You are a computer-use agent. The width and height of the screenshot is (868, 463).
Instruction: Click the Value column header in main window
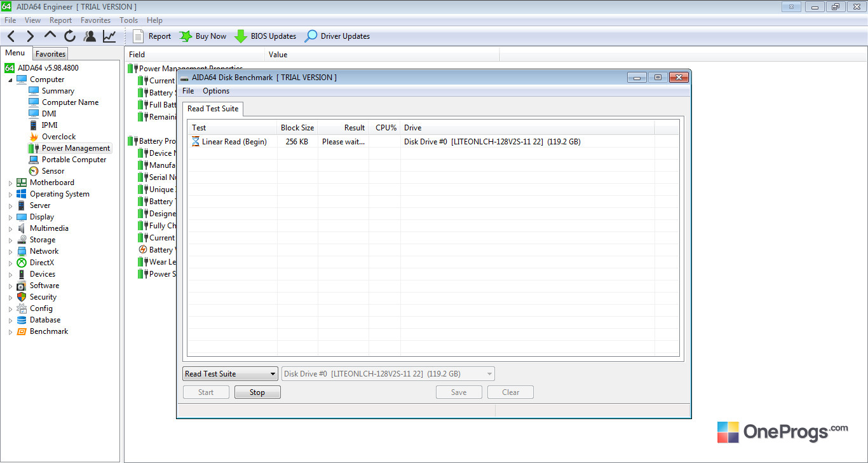point(382,55)
